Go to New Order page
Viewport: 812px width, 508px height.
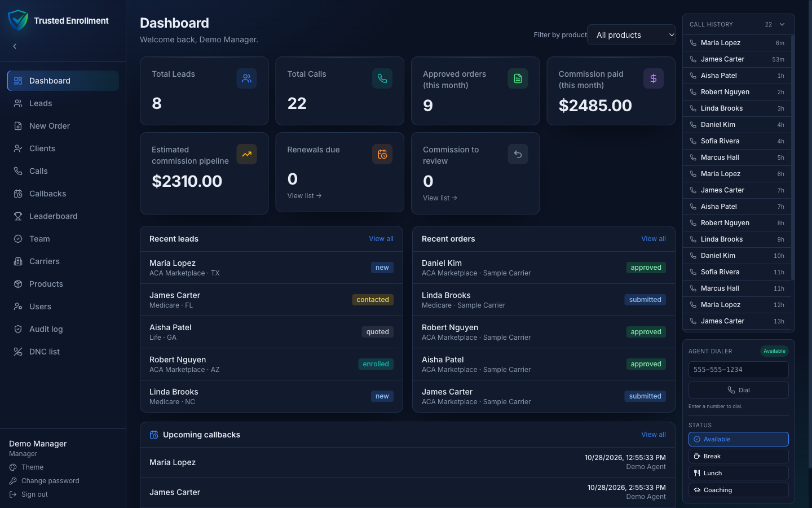(x=63, y=126)
